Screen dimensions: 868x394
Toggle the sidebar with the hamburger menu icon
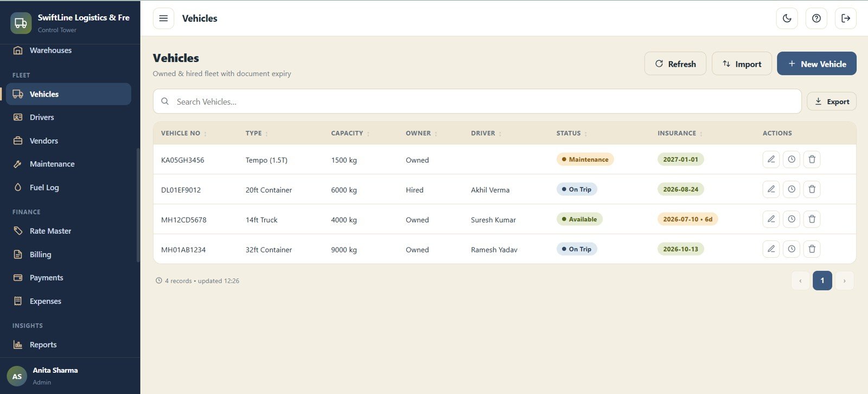163,18
